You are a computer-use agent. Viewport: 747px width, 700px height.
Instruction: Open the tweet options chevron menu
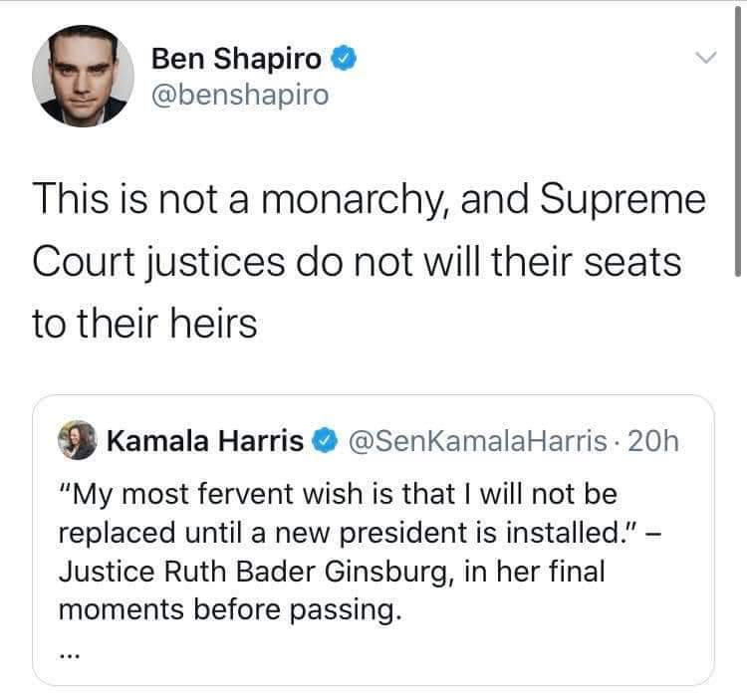pos(706,59)
